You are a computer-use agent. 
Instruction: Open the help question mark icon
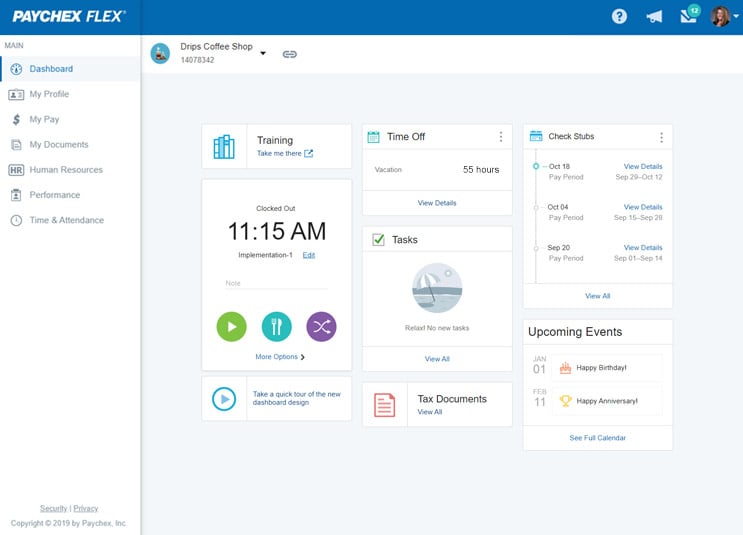tap(619, 17)
